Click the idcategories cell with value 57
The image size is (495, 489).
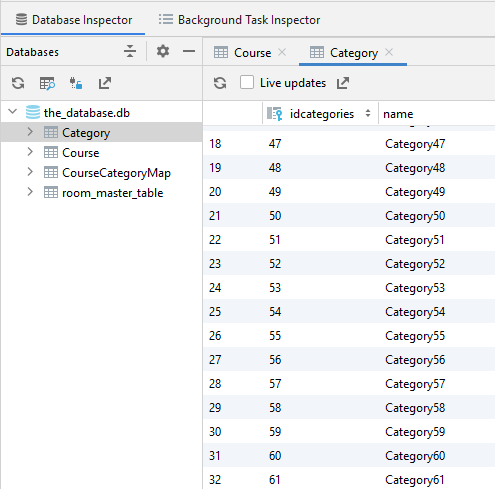click(x=275, y=384)
